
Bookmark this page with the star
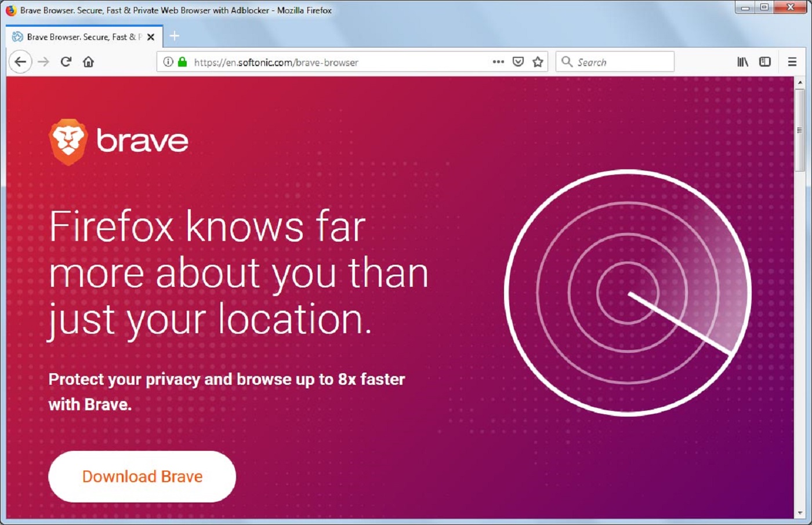pyautogui.click(x=537, y=61)
